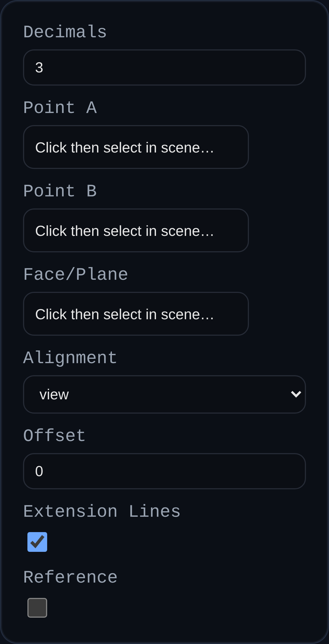
Task: Change alignment from view to another option
Action: click(x=164, y=394)
